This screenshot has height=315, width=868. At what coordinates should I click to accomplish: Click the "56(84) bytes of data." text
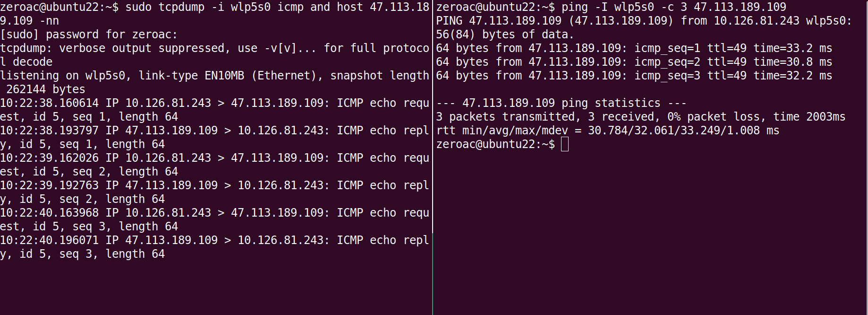[504, 35]
